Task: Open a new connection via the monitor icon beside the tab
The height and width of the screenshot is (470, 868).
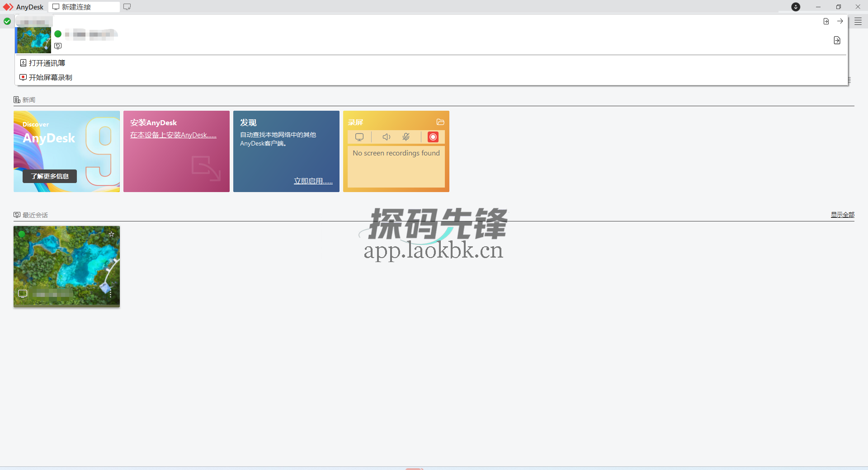Action: pos(127,7)
